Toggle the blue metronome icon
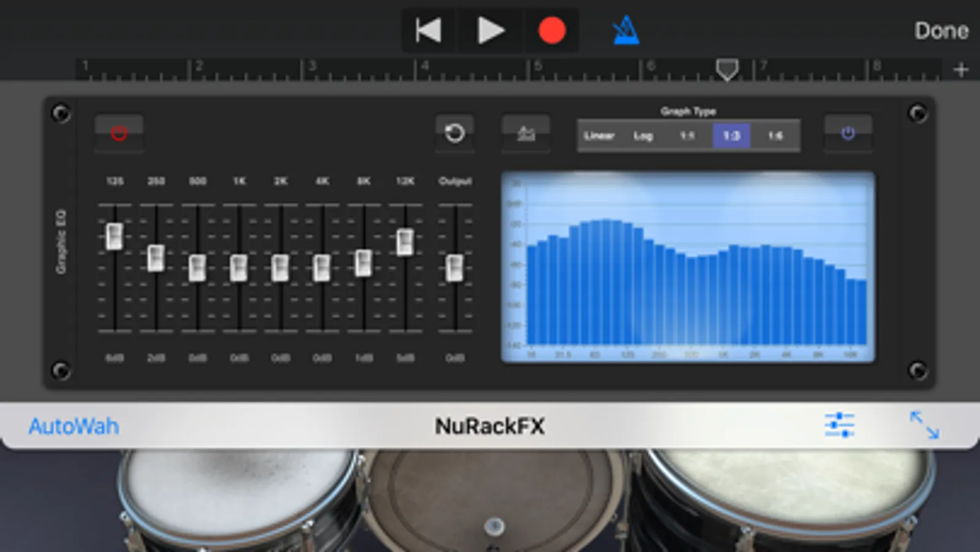Screen dimensions: 980x552 click(626, 30)
